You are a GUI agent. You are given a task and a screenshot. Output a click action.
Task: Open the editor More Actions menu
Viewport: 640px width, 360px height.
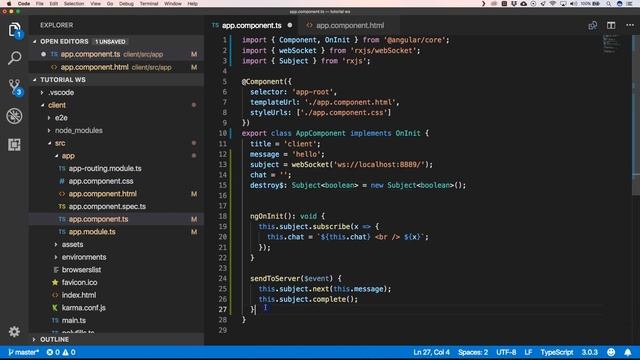pyautogui.click(x=630, y=25)
